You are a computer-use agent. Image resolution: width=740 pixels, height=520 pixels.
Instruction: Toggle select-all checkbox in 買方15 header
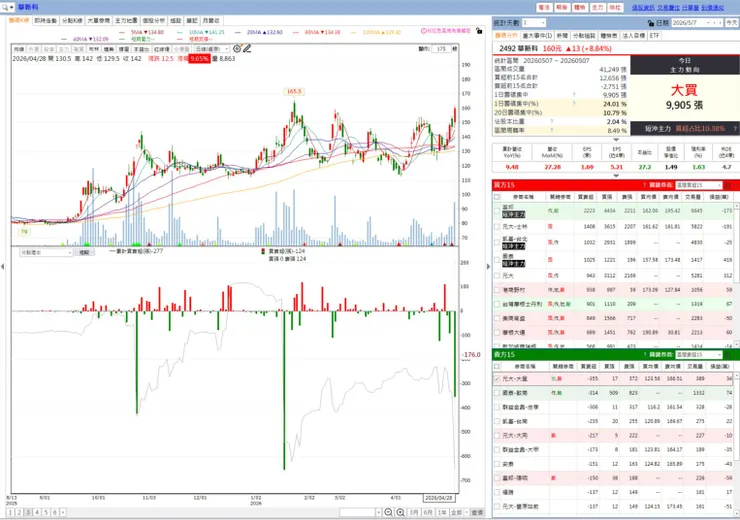(x=496, y=197)
